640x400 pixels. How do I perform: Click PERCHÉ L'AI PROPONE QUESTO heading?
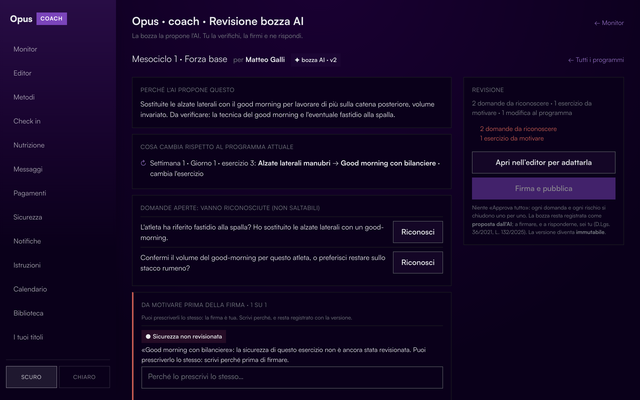tap(187, 90)
